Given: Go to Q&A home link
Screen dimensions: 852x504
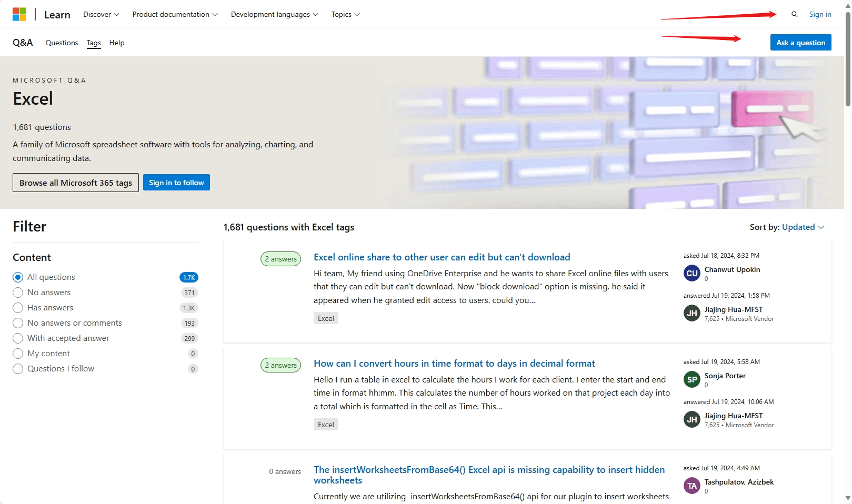Looking at the screenshot, I should (x=23, y=43).
